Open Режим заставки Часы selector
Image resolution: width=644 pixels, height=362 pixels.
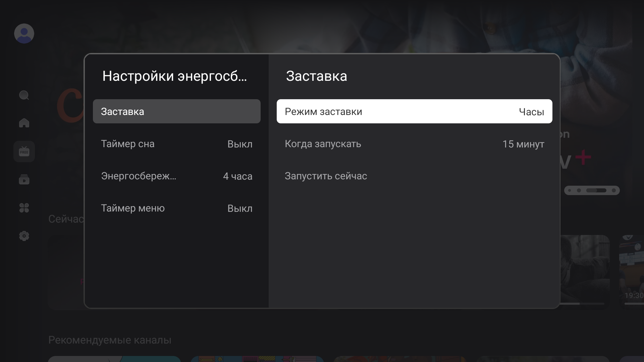click(x=414, y=111)
